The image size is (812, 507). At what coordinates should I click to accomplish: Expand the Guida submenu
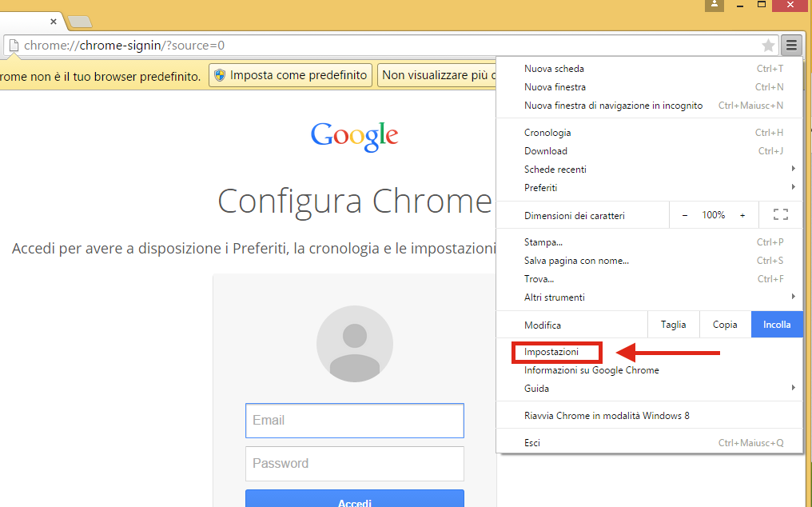tap(650, 389)
